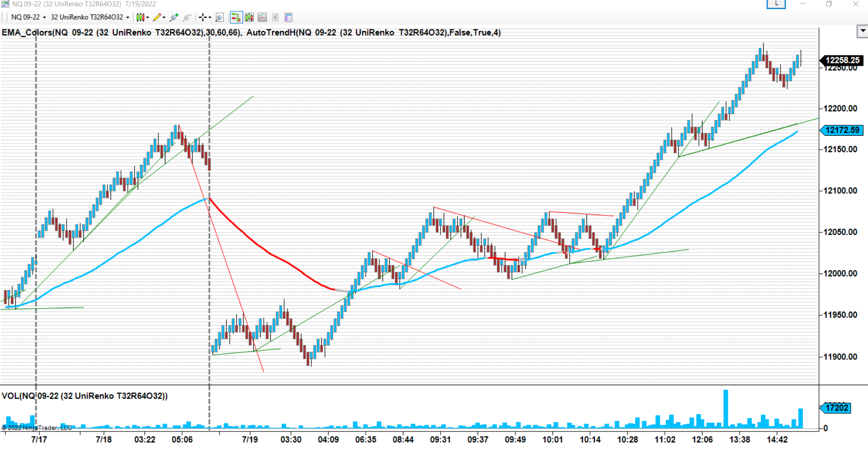This screenshot has width=868, height=451.
Task: Toggle the highlighted Chart Trader button
Action: (x=236, y=17)
